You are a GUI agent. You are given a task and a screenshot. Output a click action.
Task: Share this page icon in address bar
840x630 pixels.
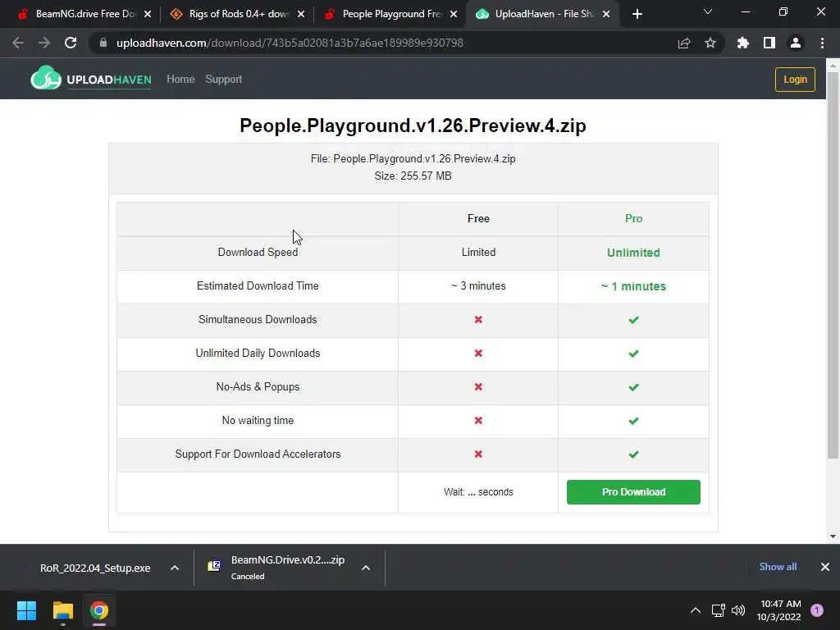[x=683, y=43]
